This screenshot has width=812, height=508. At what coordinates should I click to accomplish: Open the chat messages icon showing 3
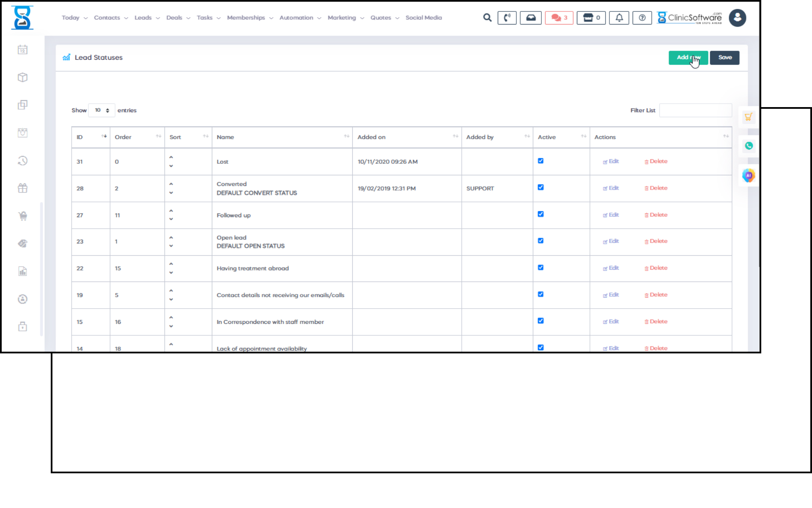[559, 18]
